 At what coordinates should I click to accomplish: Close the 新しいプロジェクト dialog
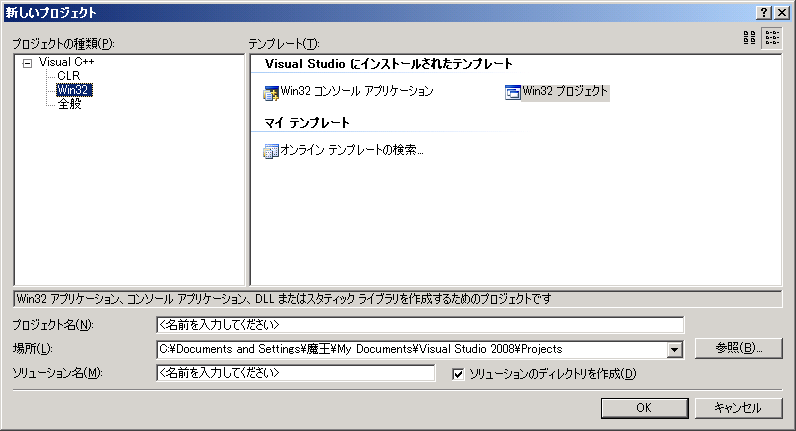[782, 13]
